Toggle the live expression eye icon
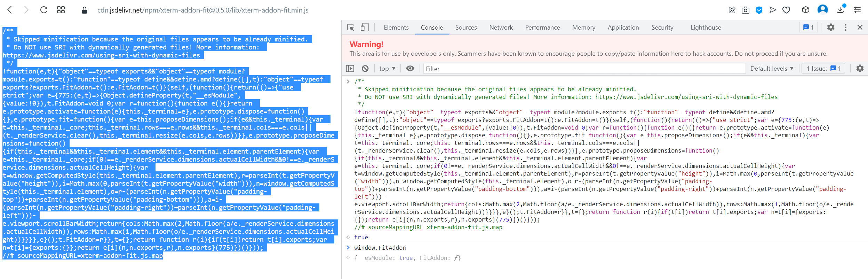This screenshot has width=868, height=279. point(410,69)
